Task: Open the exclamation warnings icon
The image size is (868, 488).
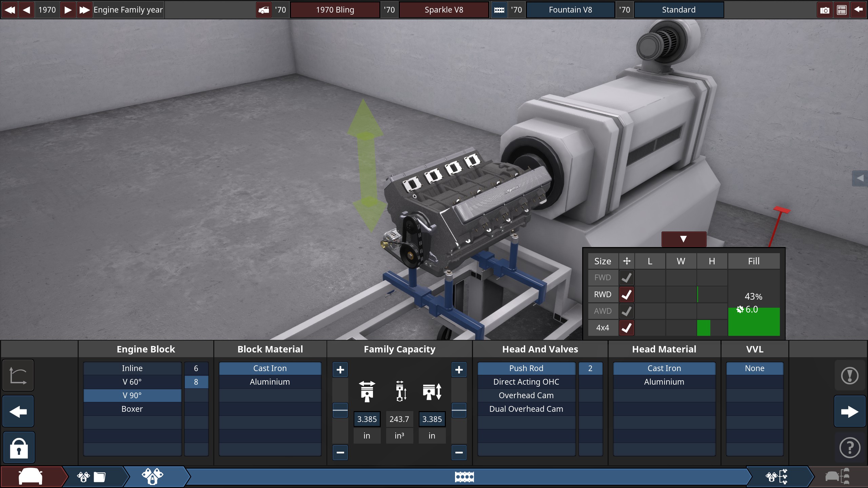Action: click(850, 375)
